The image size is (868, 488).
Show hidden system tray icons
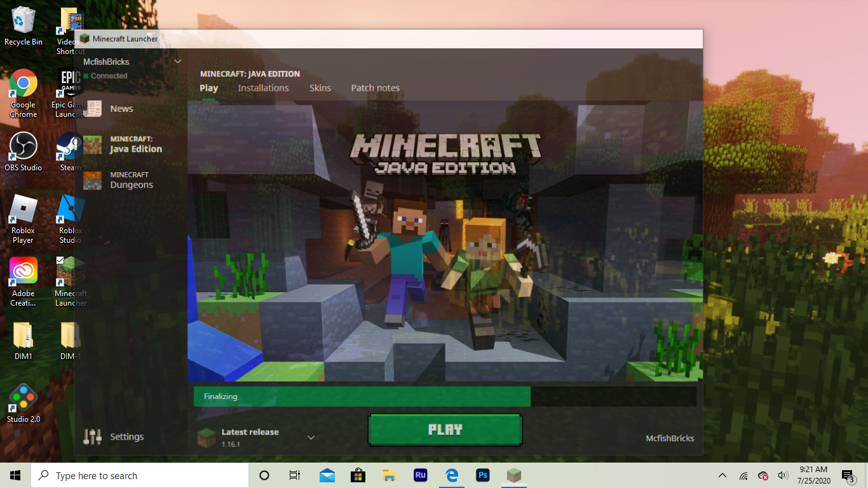pos(722,475)
